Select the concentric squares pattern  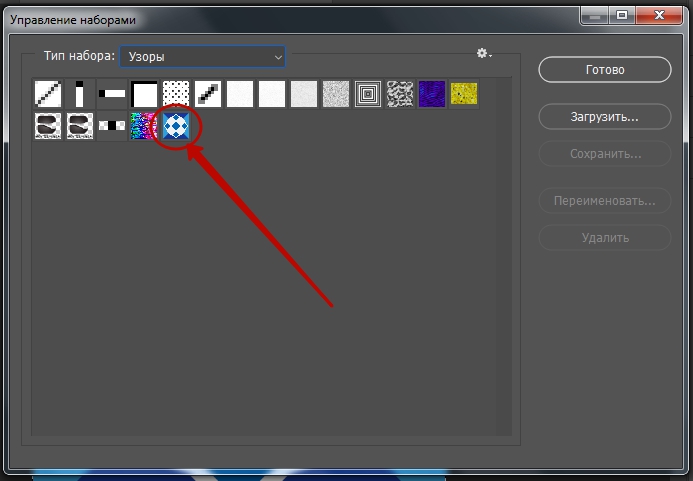[x=368, y=94]
